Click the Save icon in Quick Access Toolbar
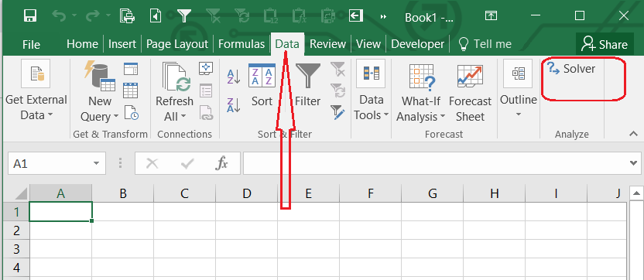 click(31, 15)
